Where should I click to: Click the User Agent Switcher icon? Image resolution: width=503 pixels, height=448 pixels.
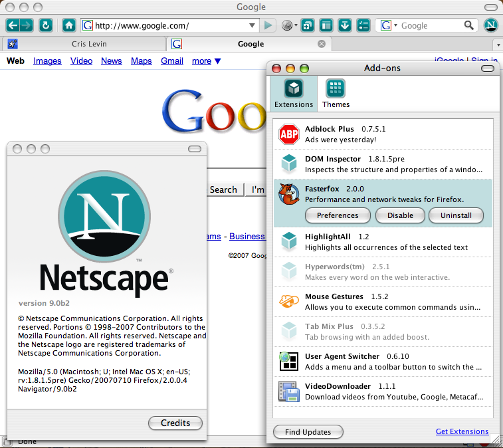(x=289, y=362)
